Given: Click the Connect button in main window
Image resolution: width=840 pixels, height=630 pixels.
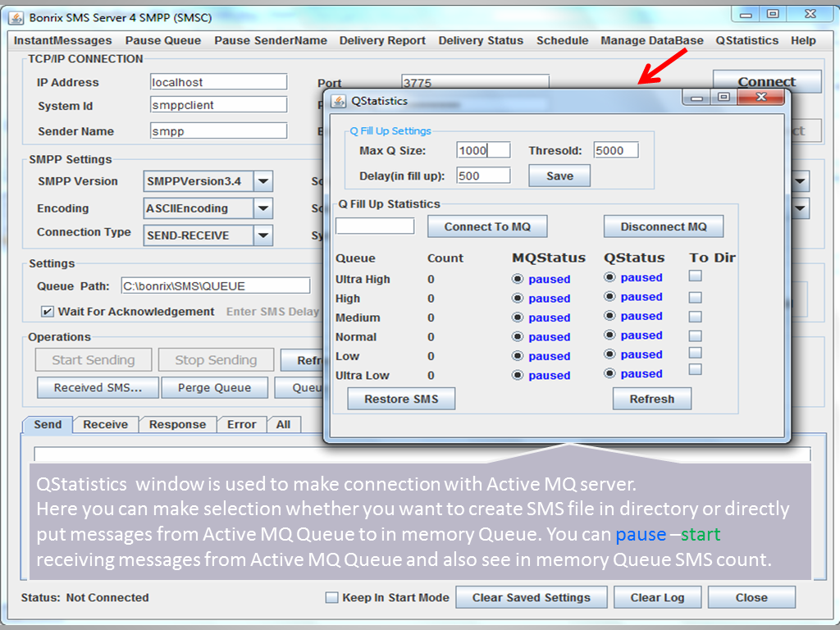Looking at the screenshot, I should pos(767,81).
